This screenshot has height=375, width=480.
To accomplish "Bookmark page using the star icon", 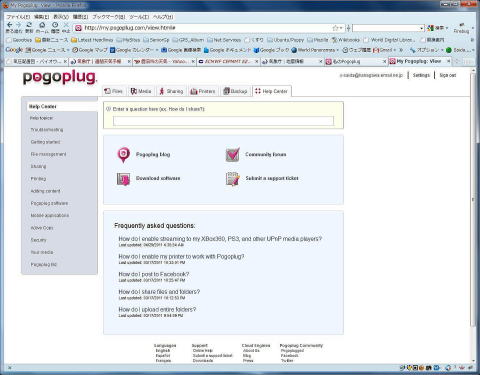I will pos(335,28).
